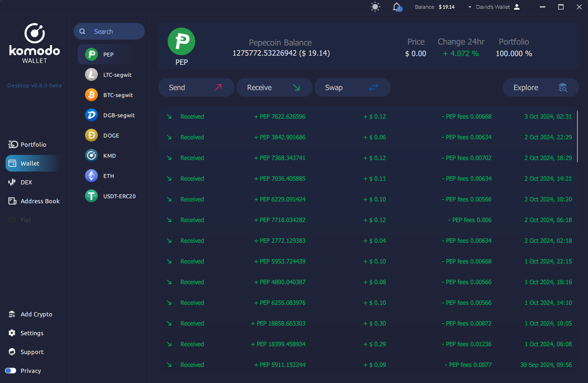Click the transaction list scrollbar
The width and height of the screenshot is (588, 383).
coord(577,136)
